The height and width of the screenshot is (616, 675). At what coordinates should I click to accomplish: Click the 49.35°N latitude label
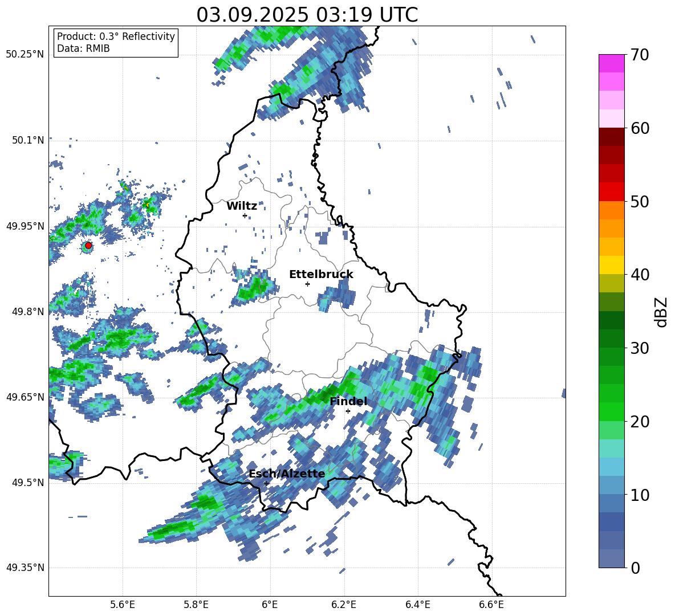[x=25, y=568]
